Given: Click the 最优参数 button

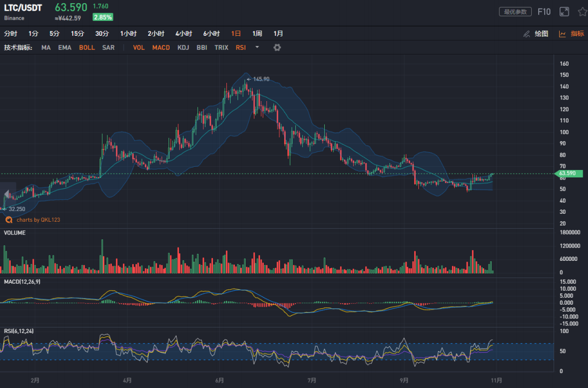Looking at the screenshot, I should point(515,12).
